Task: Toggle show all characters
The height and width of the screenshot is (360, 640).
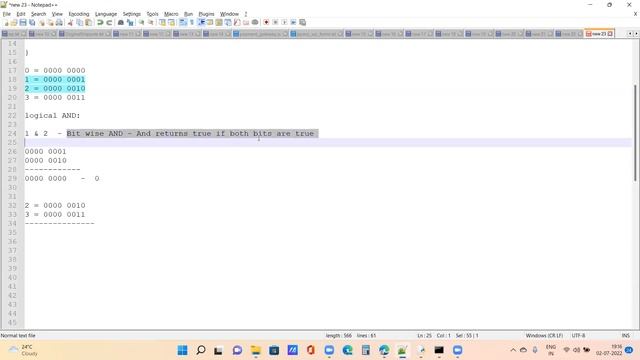Action: click(x=192, y=22)
